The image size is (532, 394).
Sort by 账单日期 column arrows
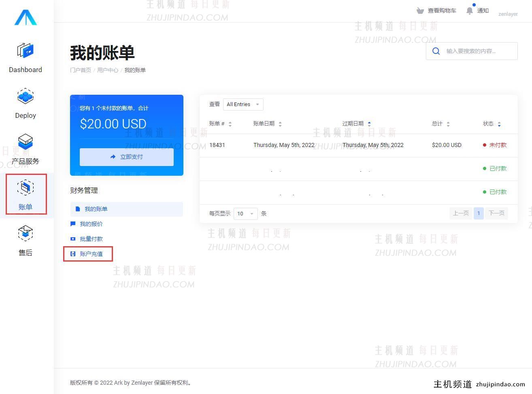(x=280, y=124)
